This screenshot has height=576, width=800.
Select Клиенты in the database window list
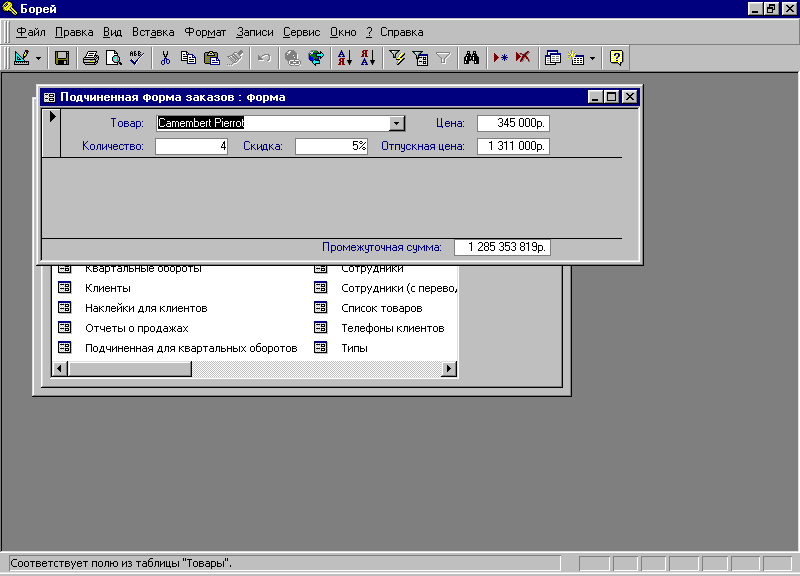coord(108,288)
